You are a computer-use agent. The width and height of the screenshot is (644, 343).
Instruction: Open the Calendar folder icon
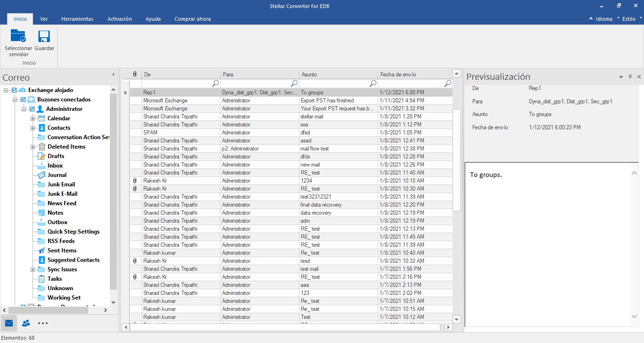(41, 118)
